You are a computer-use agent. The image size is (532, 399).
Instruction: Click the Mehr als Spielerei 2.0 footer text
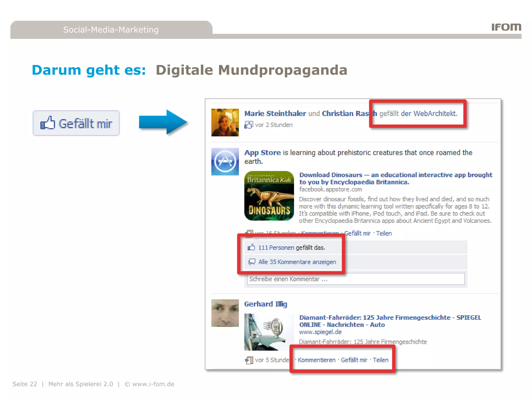[81, 384]
